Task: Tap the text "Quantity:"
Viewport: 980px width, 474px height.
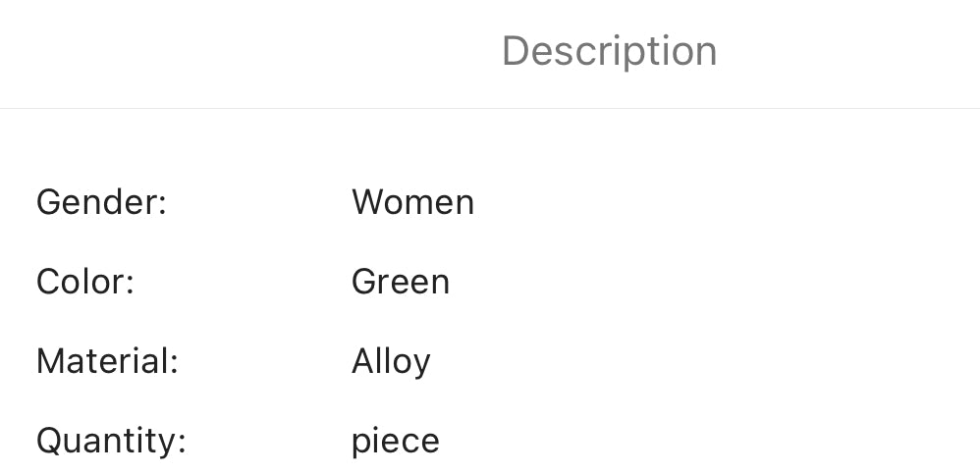Action: [x=111, y=441]
